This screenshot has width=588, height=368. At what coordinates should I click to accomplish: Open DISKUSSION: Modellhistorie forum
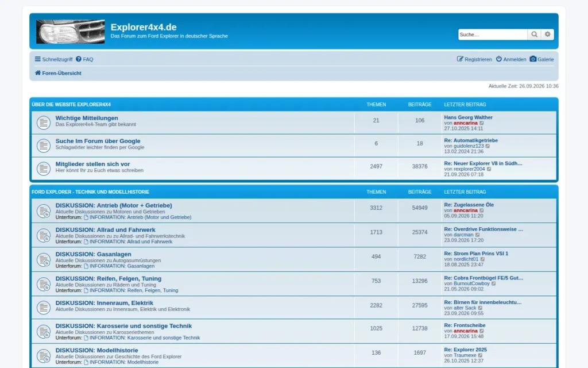point(96,350)
